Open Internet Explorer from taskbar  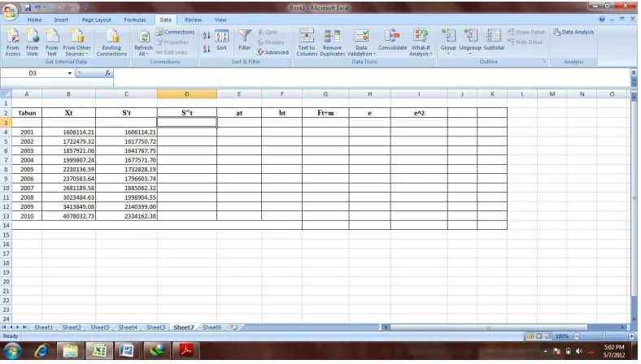coord(41,350)
